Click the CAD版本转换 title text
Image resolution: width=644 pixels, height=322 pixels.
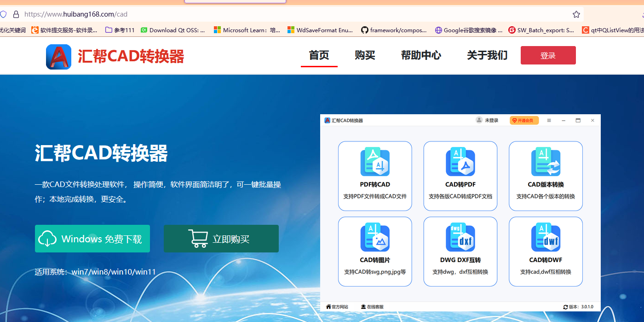546,184
